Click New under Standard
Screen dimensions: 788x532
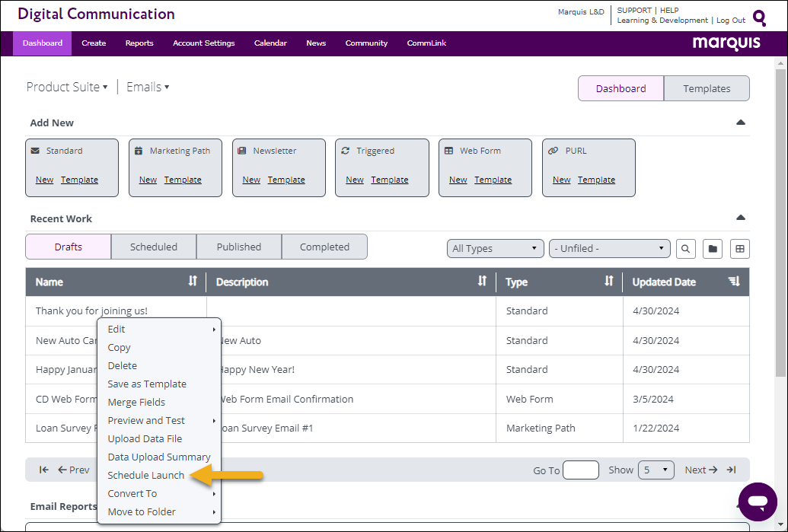[44, 180]
